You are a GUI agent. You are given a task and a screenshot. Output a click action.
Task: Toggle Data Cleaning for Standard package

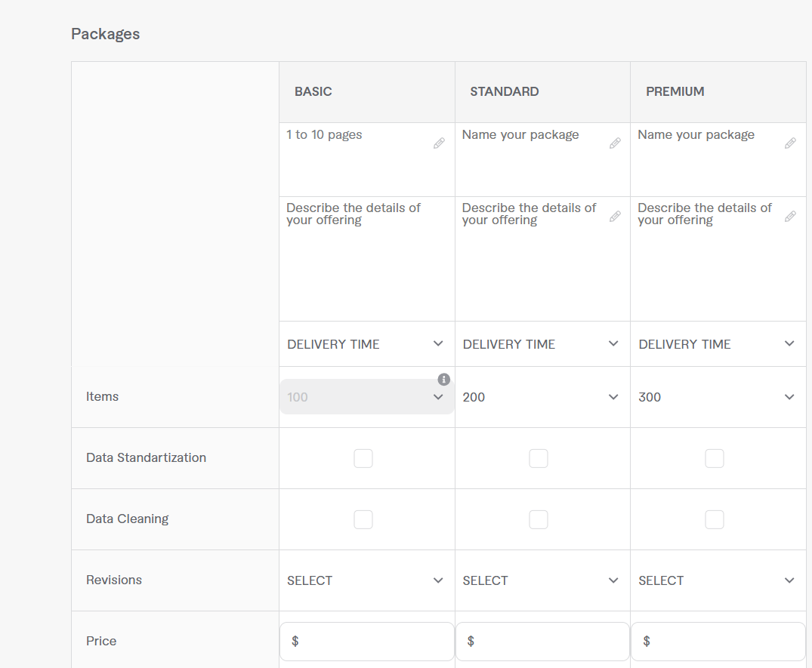539,519
